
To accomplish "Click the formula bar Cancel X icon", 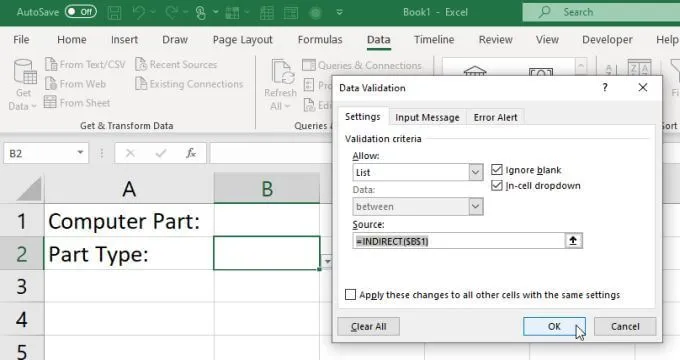I will (130, 153).
